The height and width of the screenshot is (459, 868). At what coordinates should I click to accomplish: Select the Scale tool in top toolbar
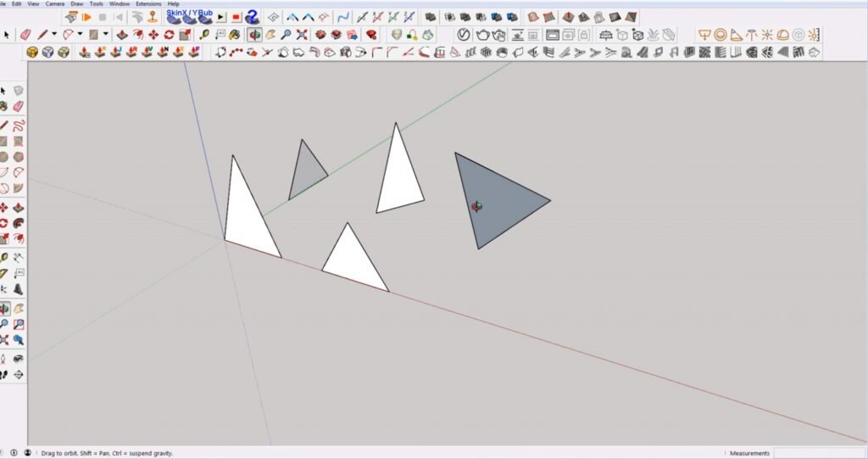(x=185, y=35)
